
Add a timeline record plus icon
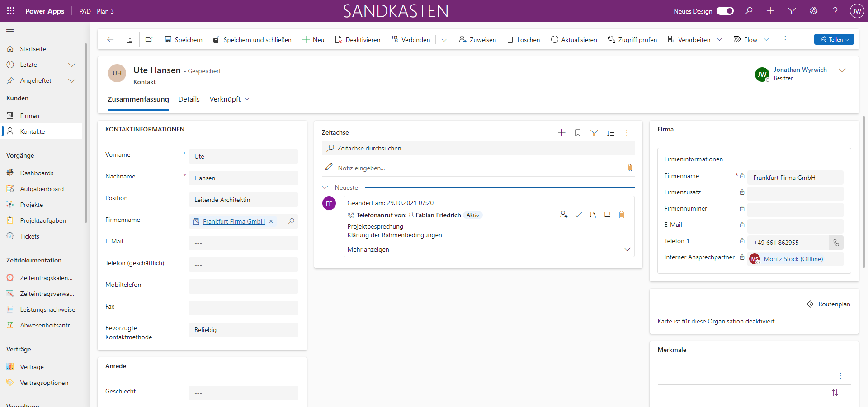tap(561, 133)
